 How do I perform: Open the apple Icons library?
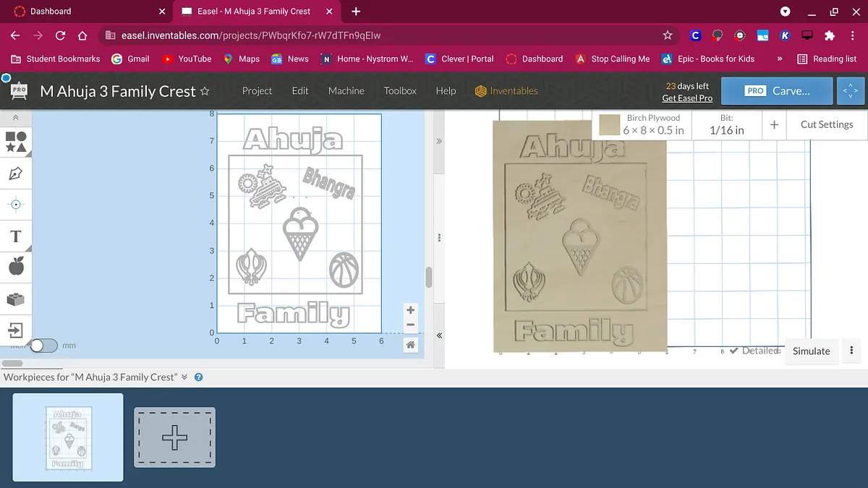[x=16, y=267]
